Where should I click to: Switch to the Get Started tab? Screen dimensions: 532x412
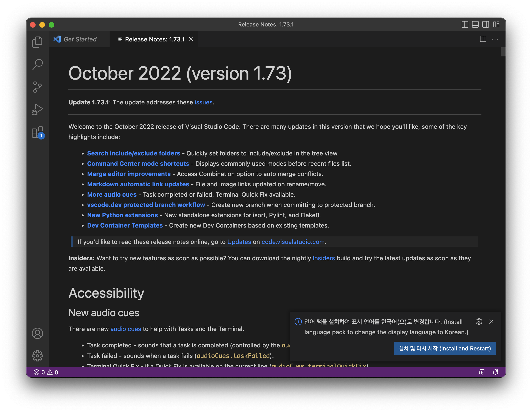point(79,39)
